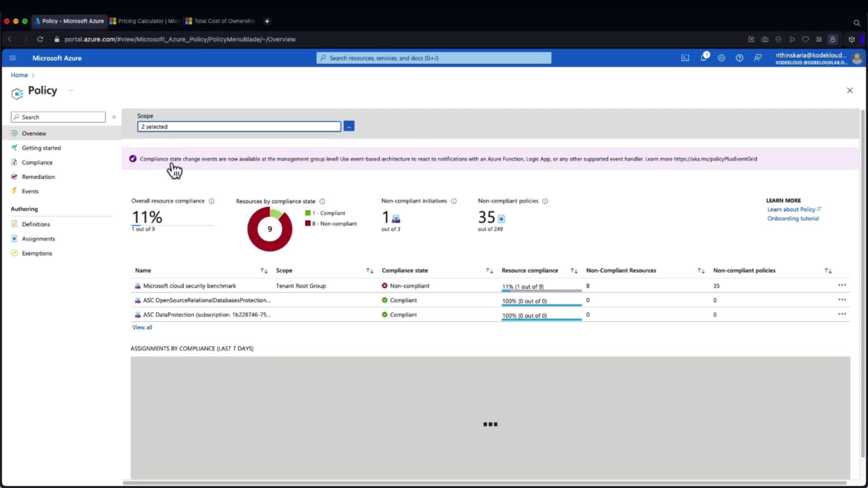Click info icon beside Non-compliant policies
Image resolution: width=868 pixels, height=488 pixels.
click(x=545, y=201)
